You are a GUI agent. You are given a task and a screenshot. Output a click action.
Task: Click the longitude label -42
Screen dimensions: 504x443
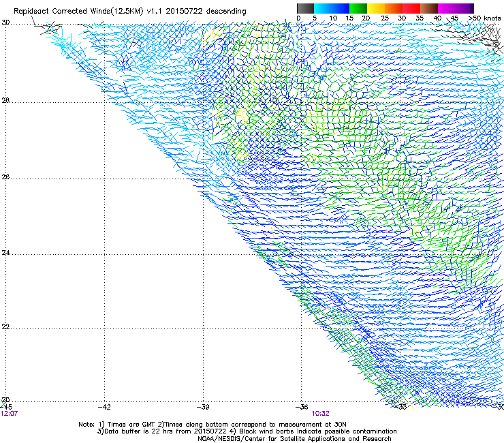pyautogui.click(x=104, y=407)
